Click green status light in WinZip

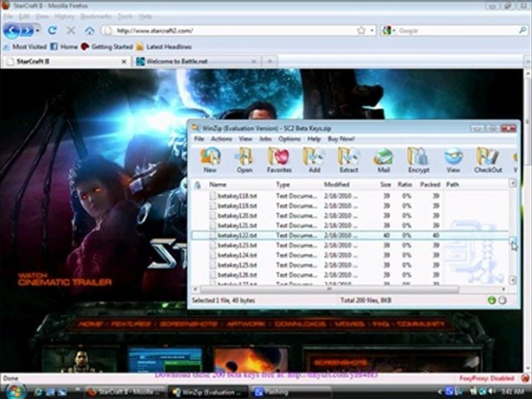(492, 300)
